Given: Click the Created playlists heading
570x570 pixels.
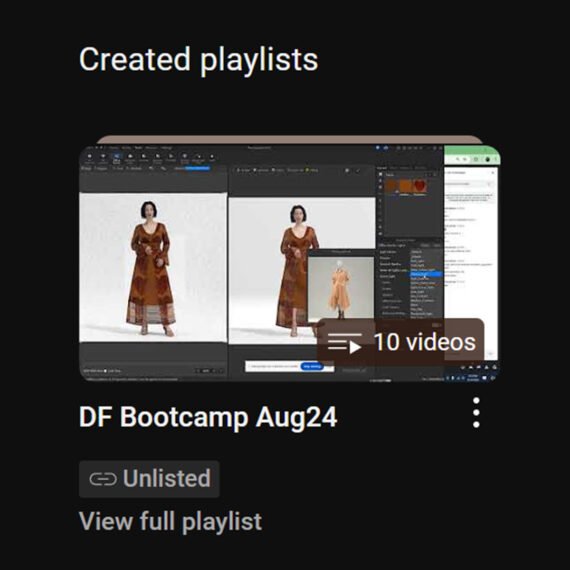Looking at the screenshot, I should click(x=198, y=60).
